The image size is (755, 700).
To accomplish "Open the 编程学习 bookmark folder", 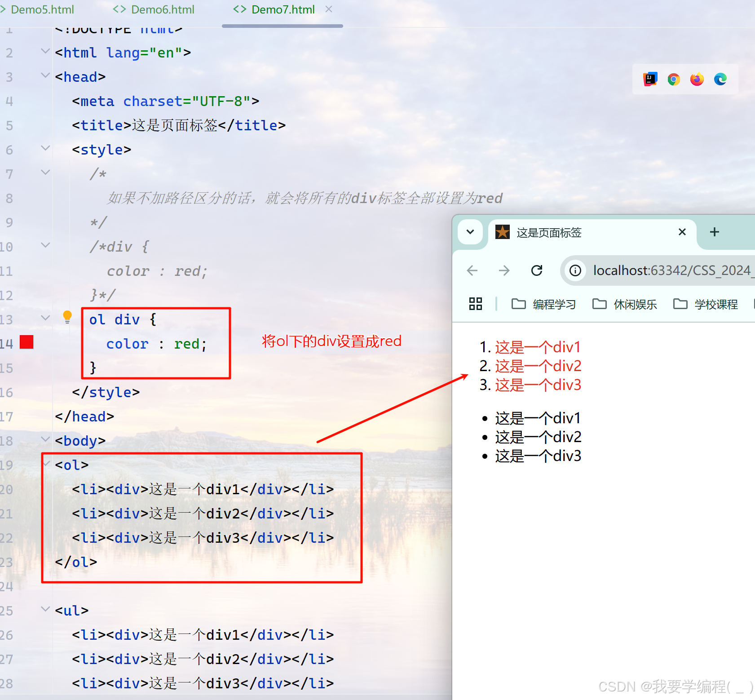I will [543, 304].
